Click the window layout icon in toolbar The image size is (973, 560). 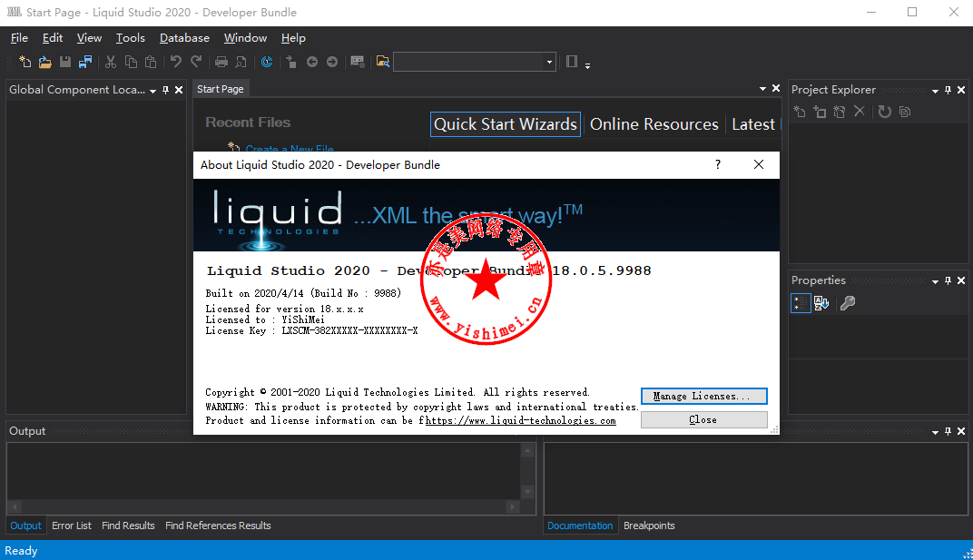point(572,62)
